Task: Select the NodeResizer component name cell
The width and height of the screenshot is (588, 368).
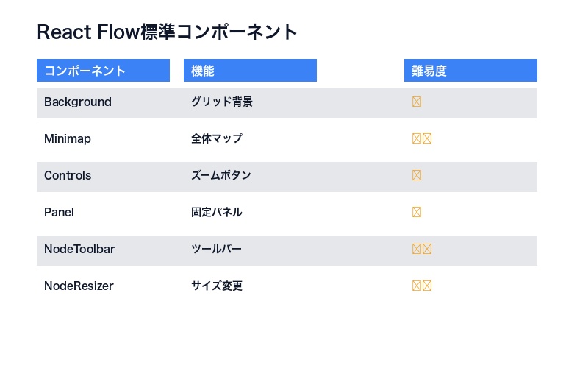Action: pyautogui.click(x=79, y=286)
